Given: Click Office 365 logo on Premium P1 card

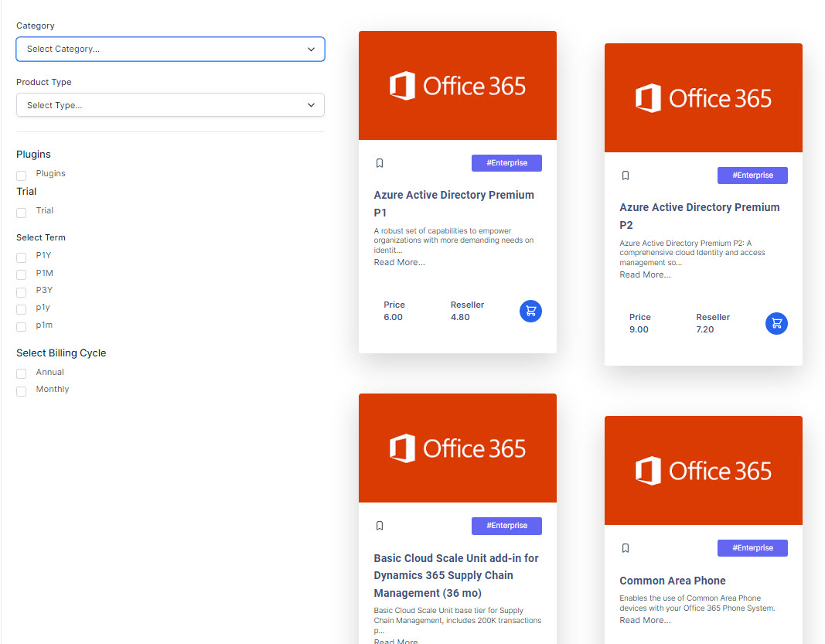Looking at the screenshot, I should [457, 86].
